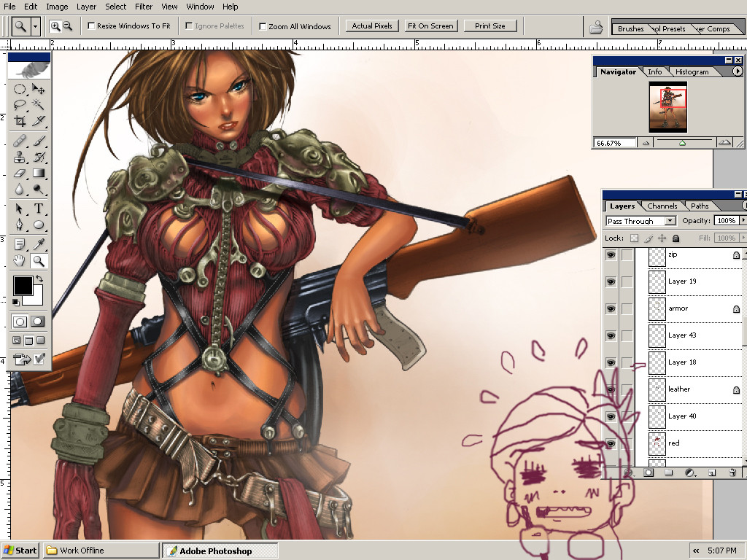Image resolution: width=747 pixels, height=560 pixels.
Task: Toggle the link box for Layer 19
Action: pos(627,282)
